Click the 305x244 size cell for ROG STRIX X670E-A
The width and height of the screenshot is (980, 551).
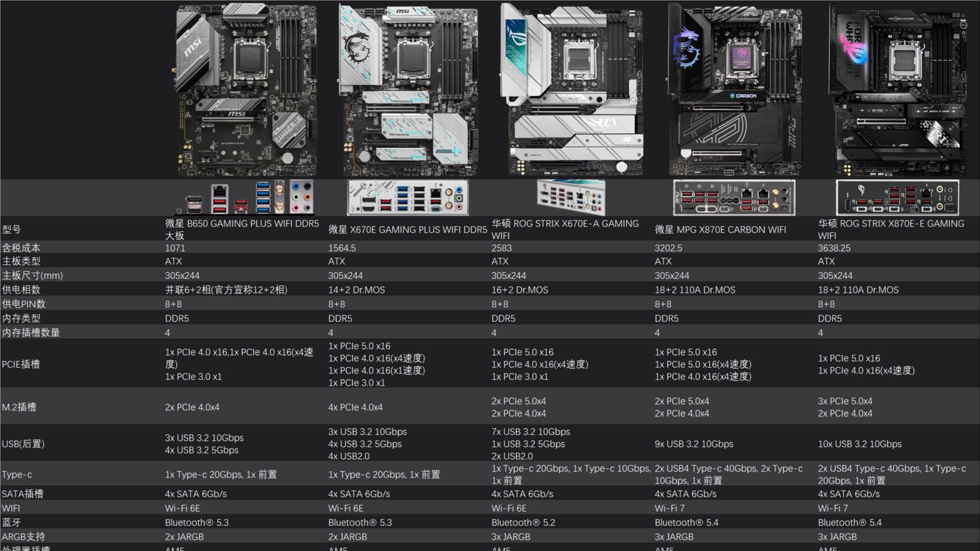509,275
